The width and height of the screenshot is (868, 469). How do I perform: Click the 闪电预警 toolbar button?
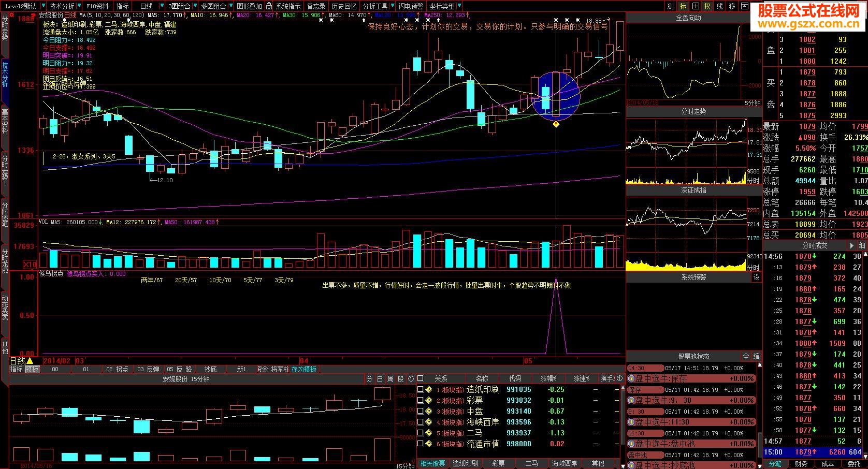411,6
